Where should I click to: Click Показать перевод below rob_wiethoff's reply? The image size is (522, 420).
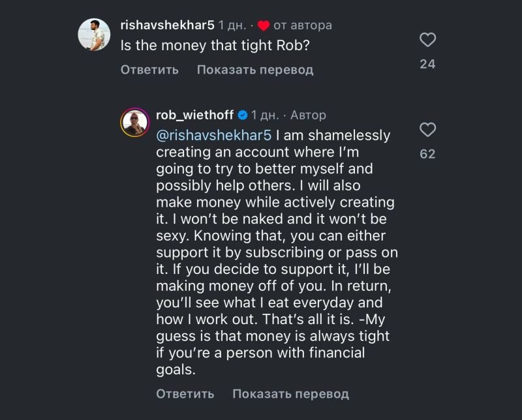point(290,394)
